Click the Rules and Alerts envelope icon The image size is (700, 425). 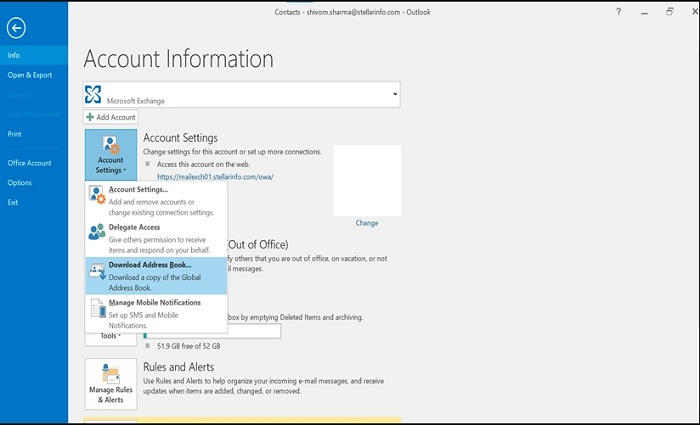[x=110, y=374]
